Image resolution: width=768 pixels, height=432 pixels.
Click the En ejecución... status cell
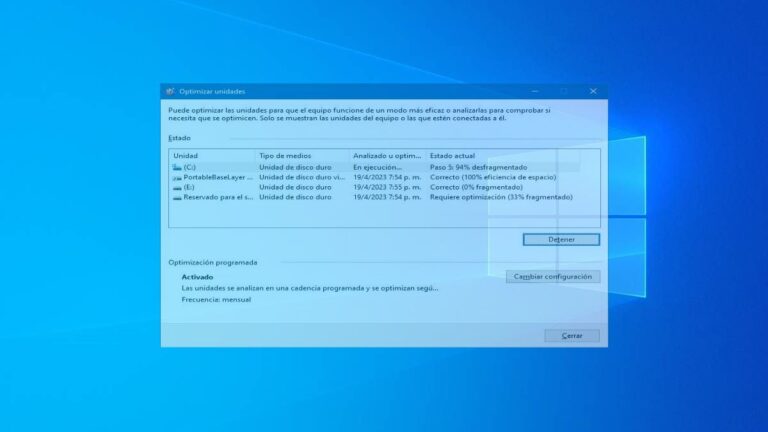tap(377, 168)
